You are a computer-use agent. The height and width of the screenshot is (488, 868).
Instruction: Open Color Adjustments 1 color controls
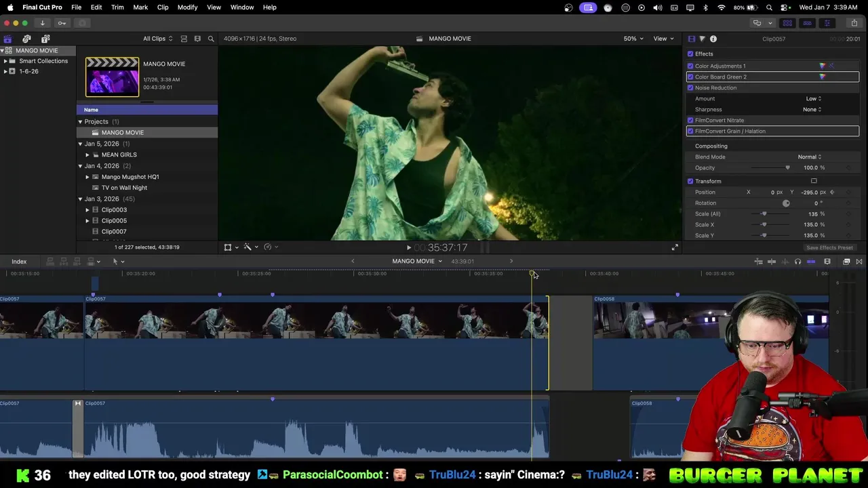coord(823,66)
